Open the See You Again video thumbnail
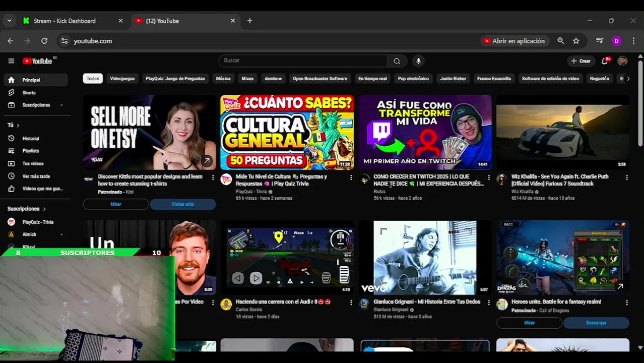 pos(562,133)
